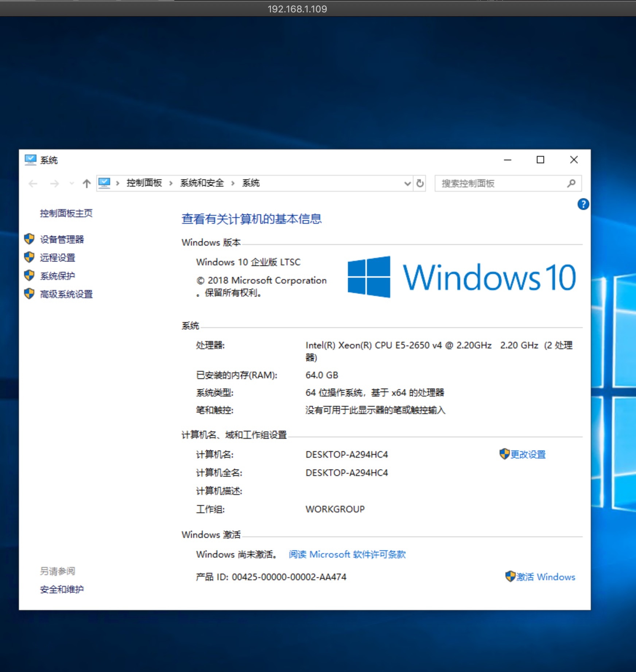636x672 pixels.
Task: Open 高级系统设置 link
Action: (x=66, y=294)
